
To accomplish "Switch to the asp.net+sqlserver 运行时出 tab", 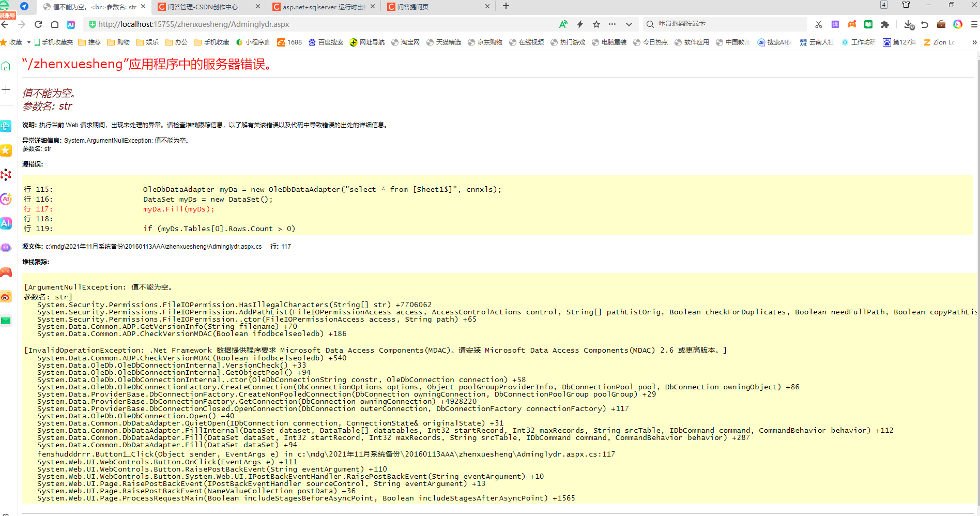I will tap(323, 7).
